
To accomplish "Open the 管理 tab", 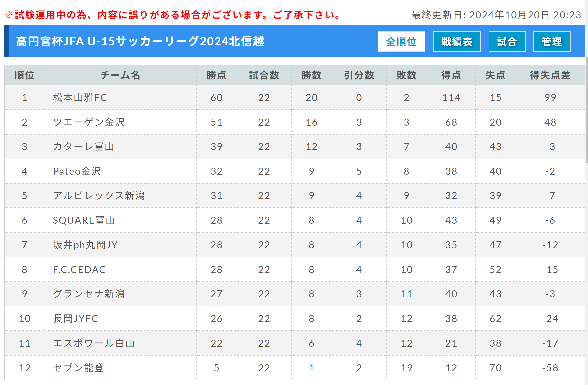I will (x=552, y=42).
